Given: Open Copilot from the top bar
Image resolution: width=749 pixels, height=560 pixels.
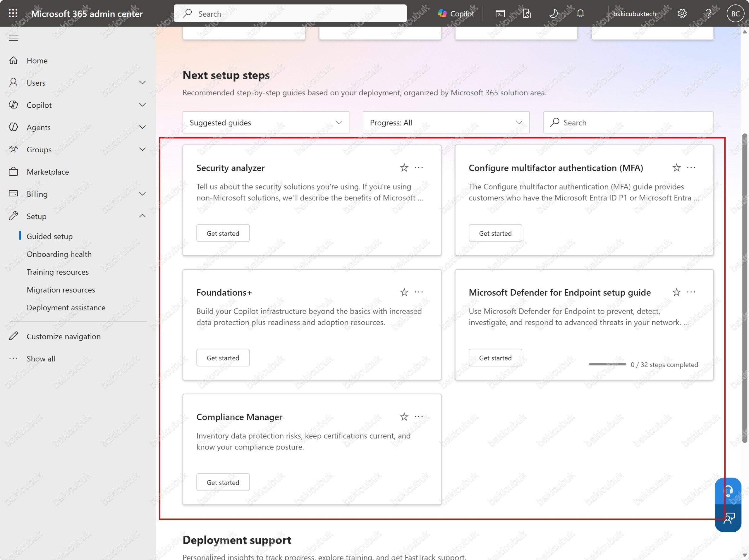Looking at the screenshot, I should point(456,13).
